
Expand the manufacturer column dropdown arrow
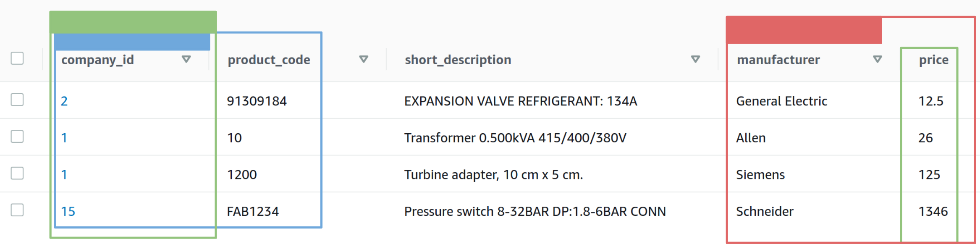click(877, 59)
